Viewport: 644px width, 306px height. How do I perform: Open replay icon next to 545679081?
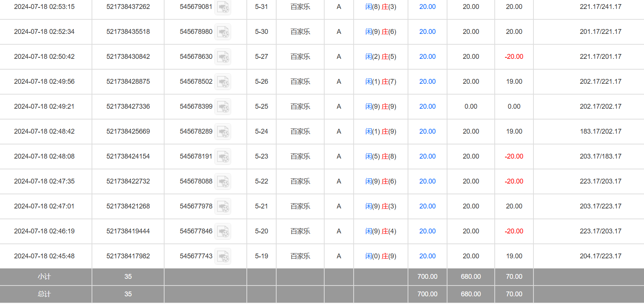tap(223, 7)
